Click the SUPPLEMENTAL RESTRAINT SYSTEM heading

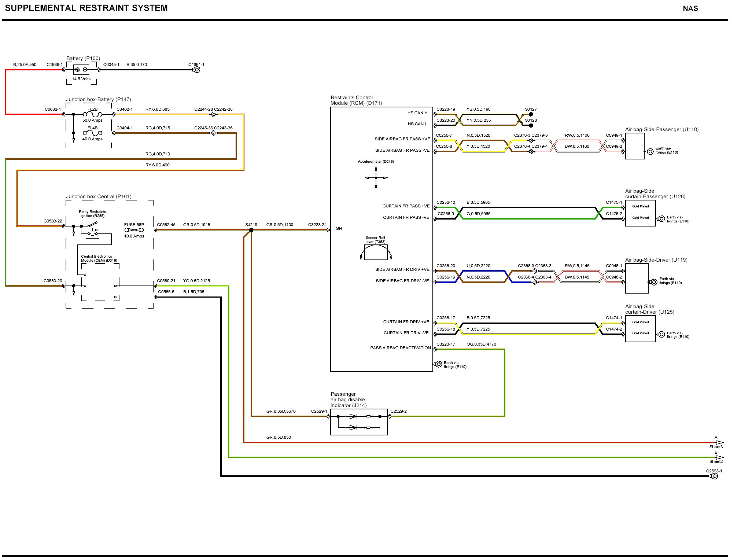point(86,8)
